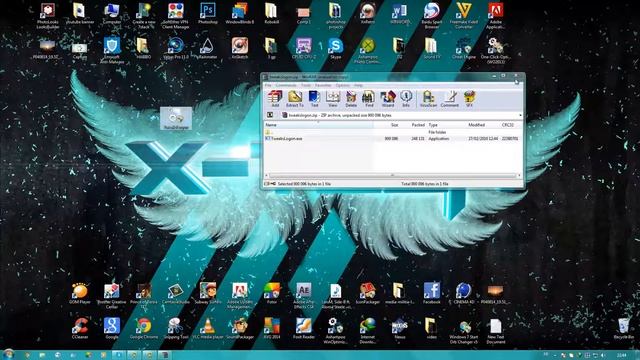
Task: Select the VLC media player desktop shortcut
Action: pos(207,329)
